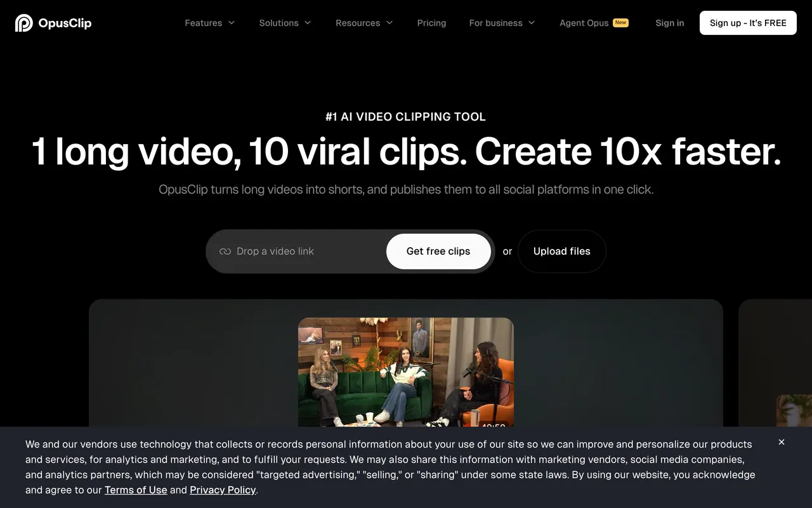Click the '#1 AI VIDEO CLIPPING TOOL' text

coord(406,117)
